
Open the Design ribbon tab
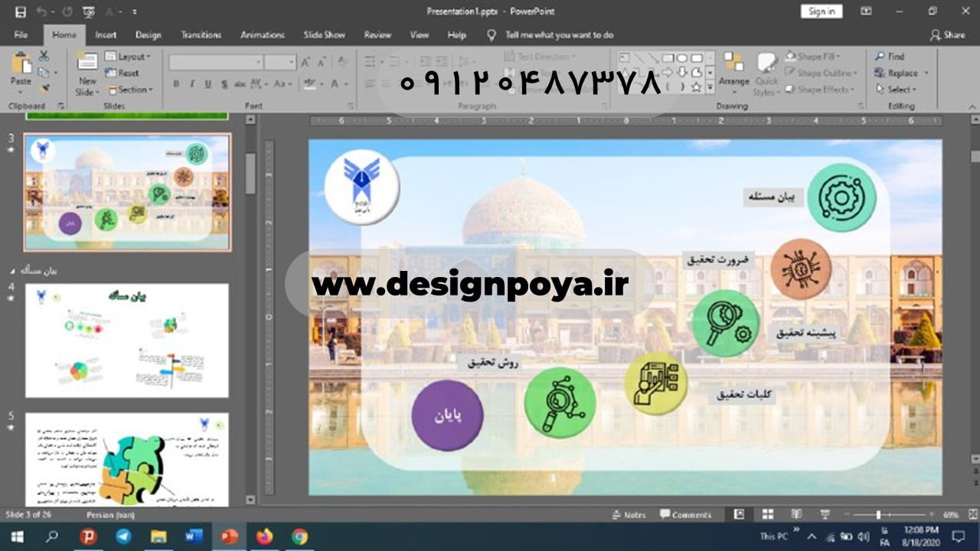click(148, 34)
